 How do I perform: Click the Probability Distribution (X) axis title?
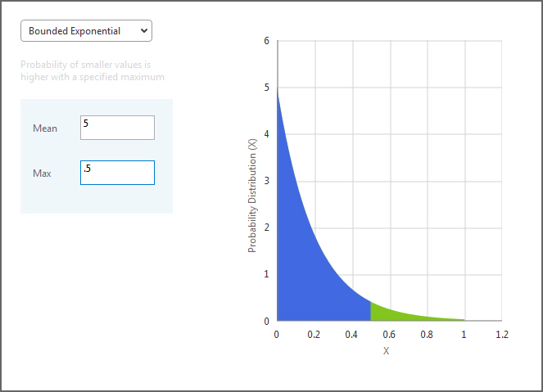coord(252,196)
